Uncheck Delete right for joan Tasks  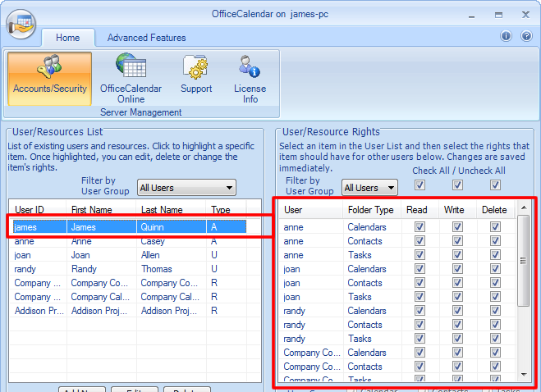click(495, 297)
